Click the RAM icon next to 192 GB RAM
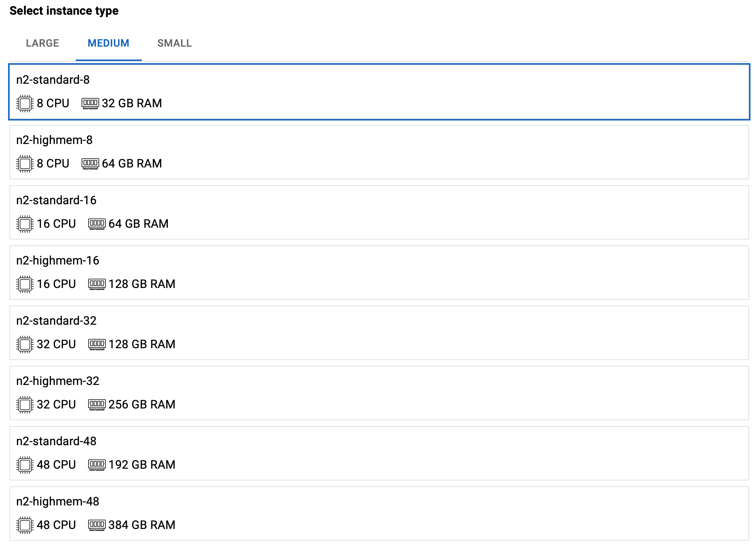 pos(97,465)
